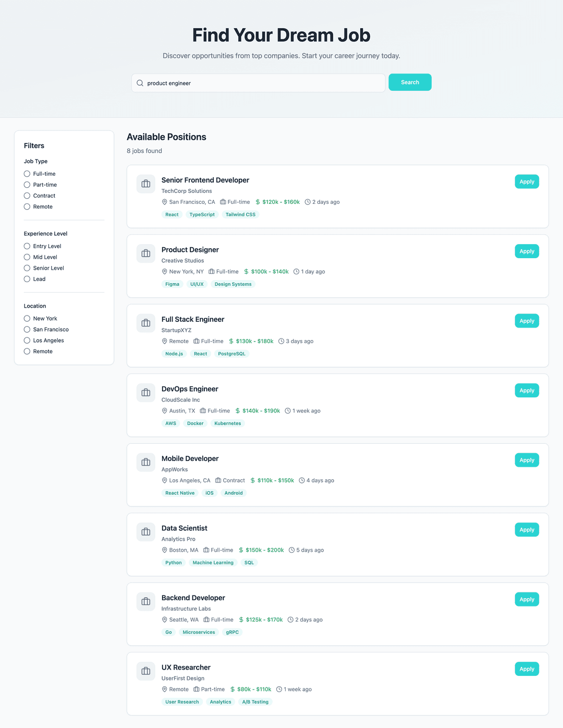Click the Search button

410,82
